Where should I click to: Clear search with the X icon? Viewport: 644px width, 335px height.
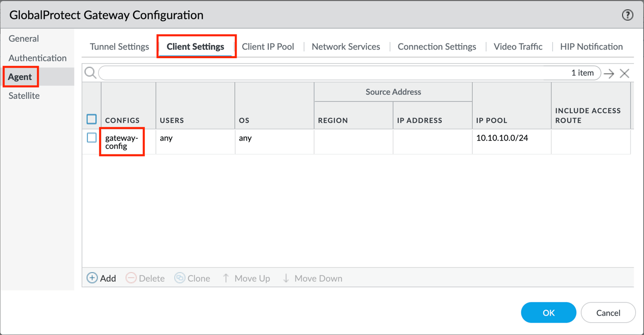(x=625, y=73)
